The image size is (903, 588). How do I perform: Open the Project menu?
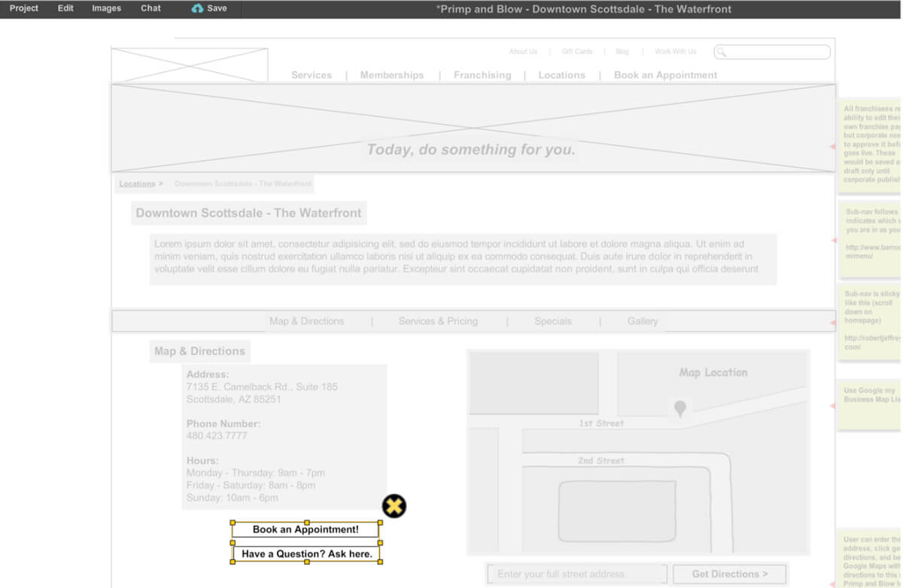point(23,8)
